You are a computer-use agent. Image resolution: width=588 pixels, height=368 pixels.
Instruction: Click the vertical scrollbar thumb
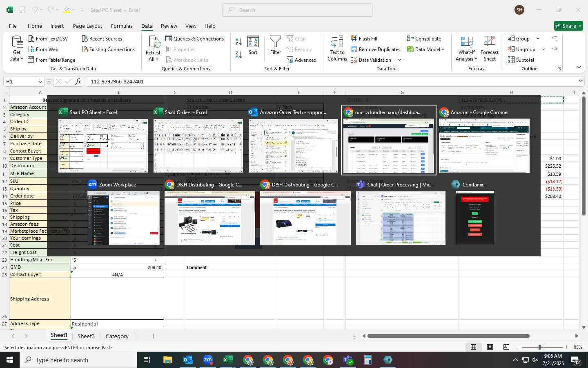pos(584,155)
